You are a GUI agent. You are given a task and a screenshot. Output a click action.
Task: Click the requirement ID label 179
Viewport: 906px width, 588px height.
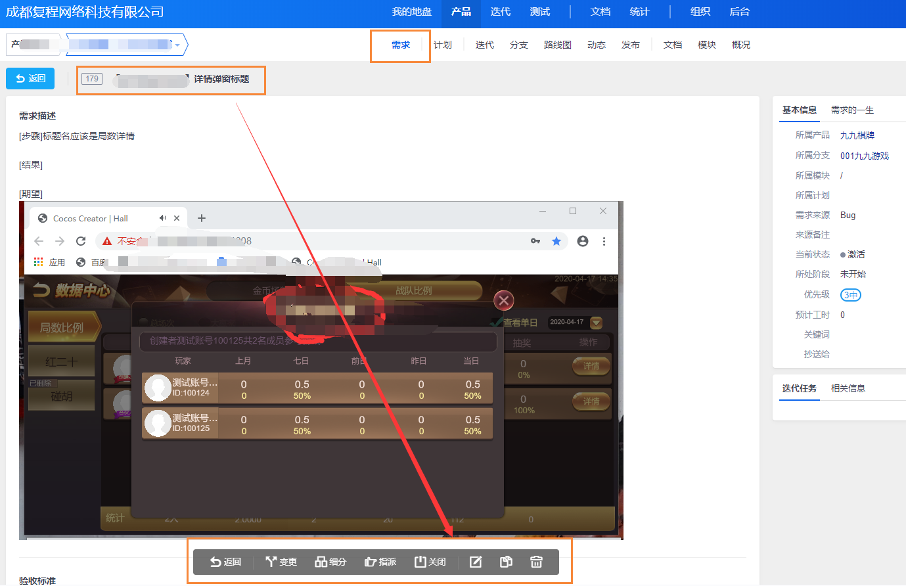tap(92, 79)
